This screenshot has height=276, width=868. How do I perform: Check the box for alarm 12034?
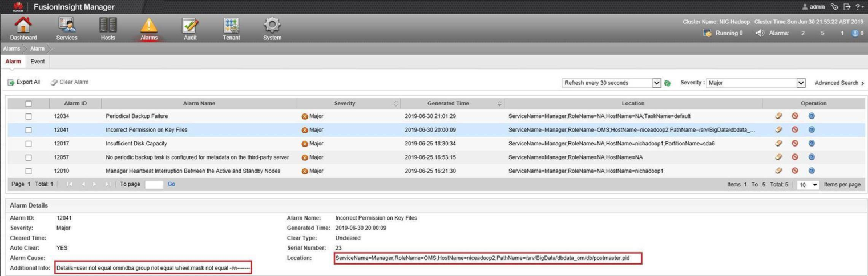pyautogui.click(x=29, y=116)
